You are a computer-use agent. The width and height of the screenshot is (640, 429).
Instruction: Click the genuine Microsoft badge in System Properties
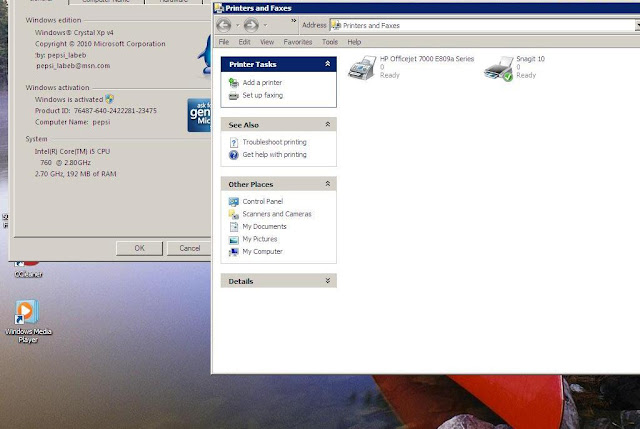pos(199,115)
